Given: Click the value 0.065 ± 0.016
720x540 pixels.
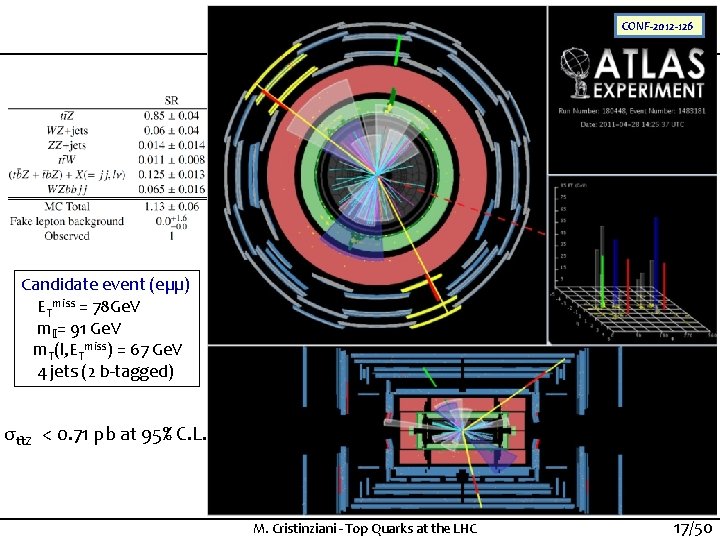Looking at the screenshot, I should coord(172,189).
